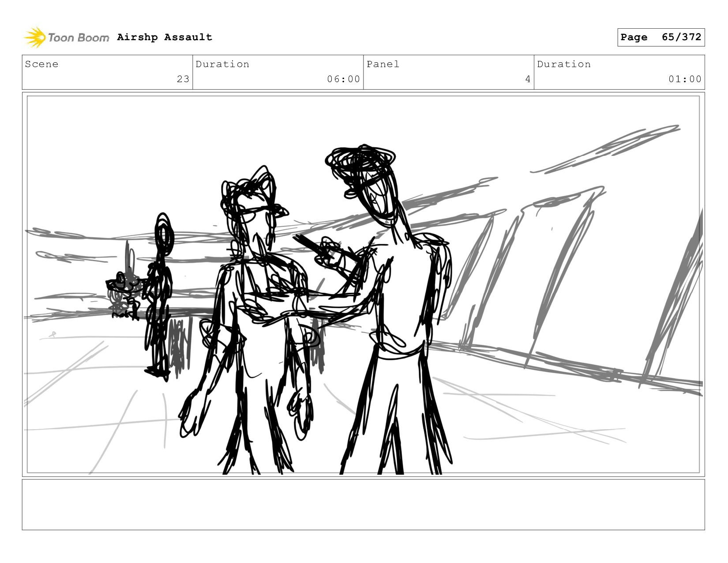Click the Toon Boom logo
This screenshot has width=728, height=563.
tap(66, 38)
